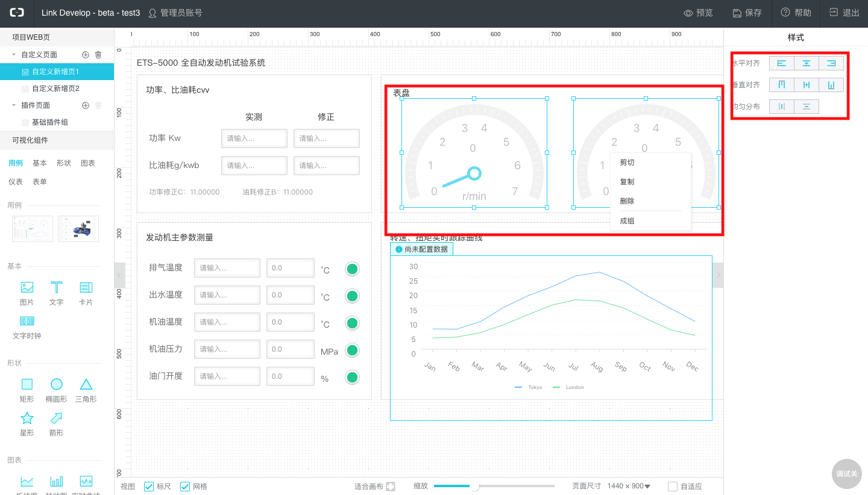
Task: Select the realtime curve chart icon
Action: 86,481
